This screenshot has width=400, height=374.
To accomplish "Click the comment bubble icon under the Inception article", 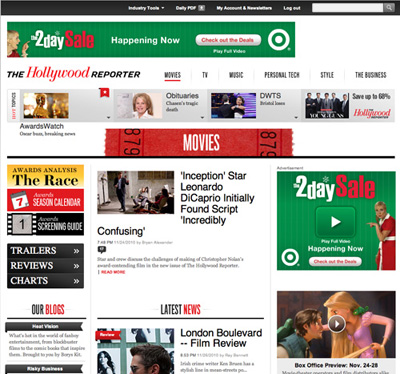I will [101, 249].
